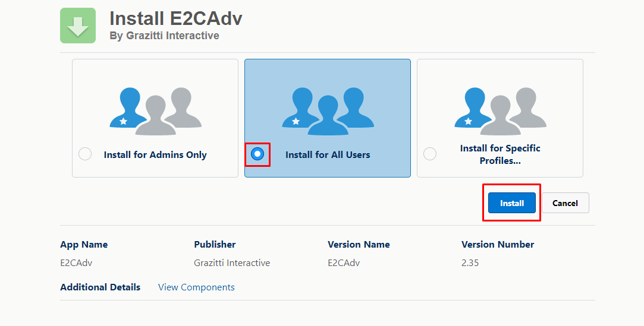Screen dimensions: 644x326
Task: Click the Install for Admins Only label
Action: (x=155, y=154)
